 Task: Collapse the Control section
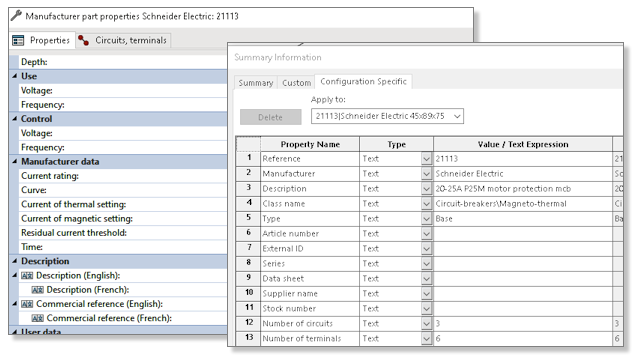pyautogui.click(x=15, y=119)
